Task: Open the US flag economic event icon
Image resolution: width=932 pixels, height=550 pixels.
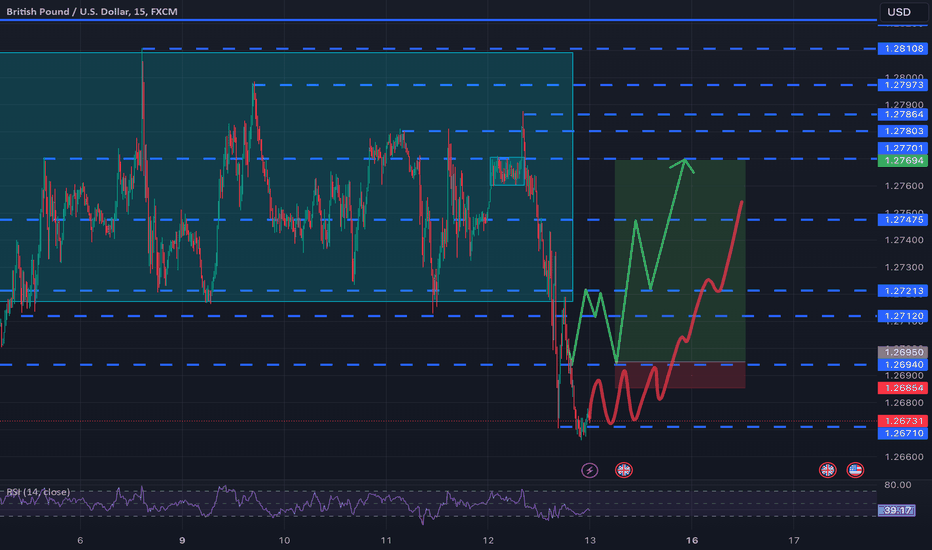Action: pos(855,470)
